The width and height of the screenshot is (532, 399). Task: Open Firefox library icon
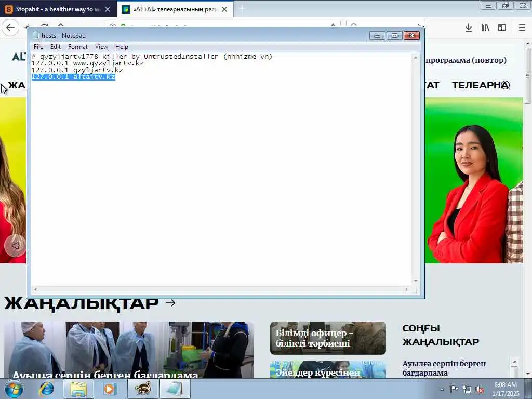[x=485, y=28]
